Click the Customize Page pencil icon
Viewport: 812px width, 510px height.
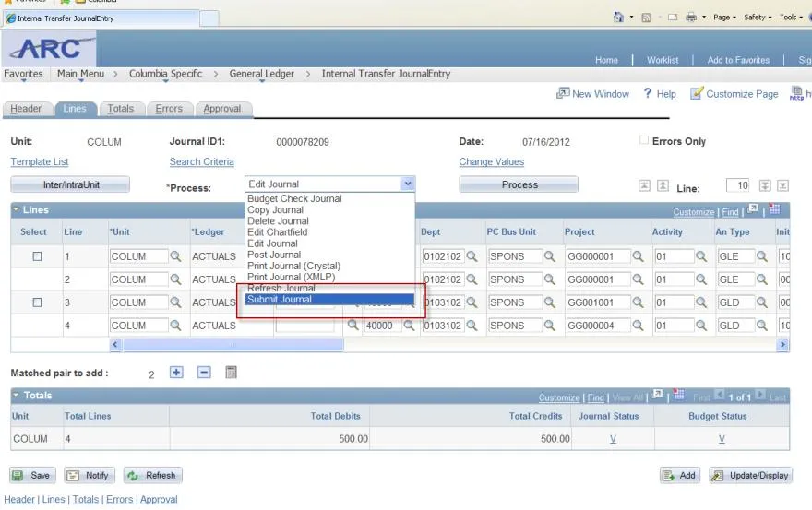click(x=697, y=93)
